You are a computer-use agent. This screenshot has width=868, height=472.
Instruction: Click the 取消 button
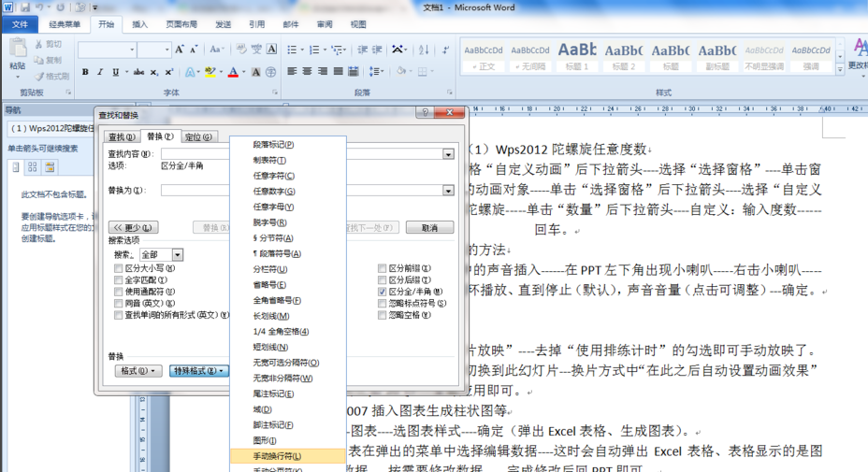429,227
